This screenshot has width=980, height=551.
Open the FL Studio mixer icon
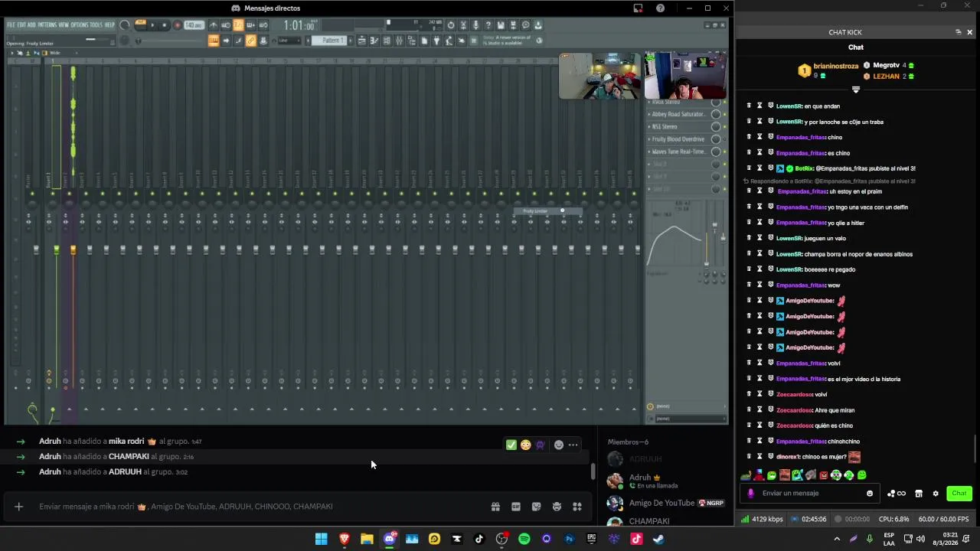[x=399, y=40]
